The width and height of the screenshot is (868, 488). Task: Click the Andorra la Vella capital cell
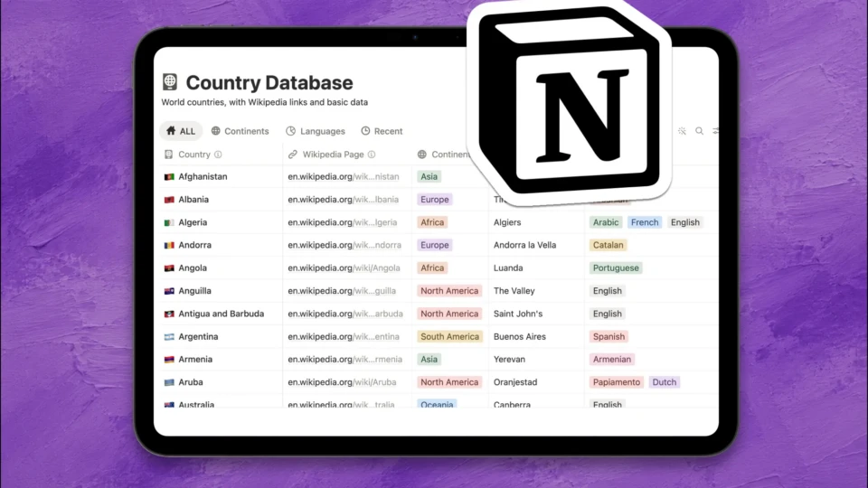pos(524,245)
